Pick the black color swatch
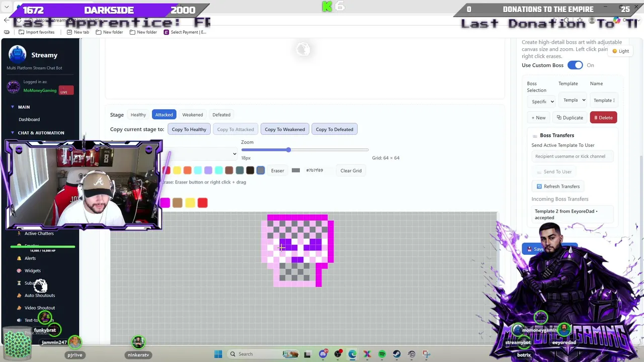644x362 pixels. [x=250, y=171]
